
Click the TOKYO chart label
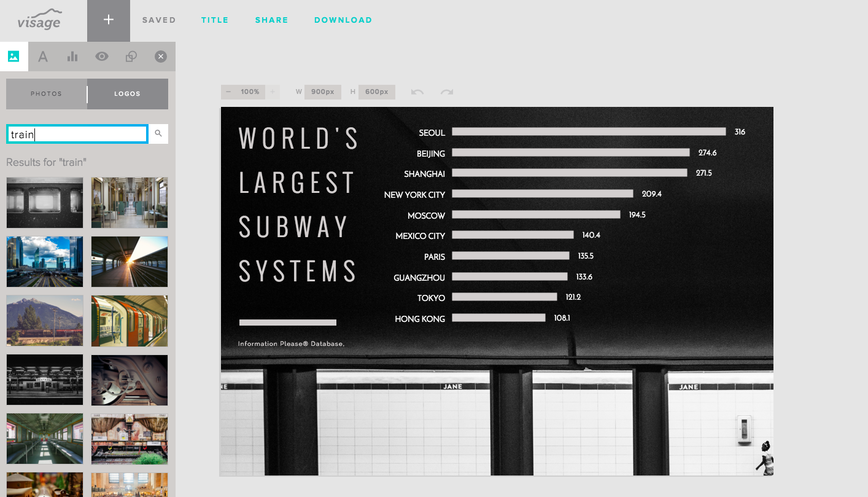(432, 298)
